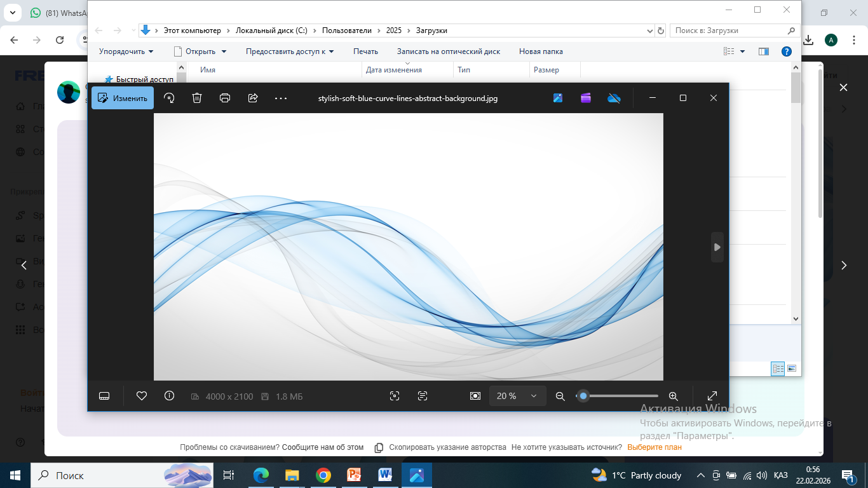Click Пользователи in the address path
868x488 pixels.
click(347, 30)
